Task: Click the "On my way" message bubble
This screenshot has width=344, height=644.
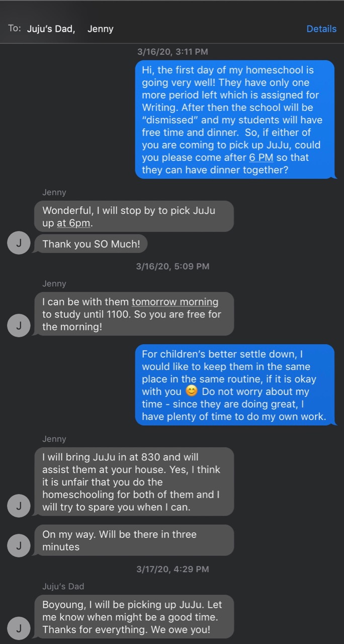Action: tap(133, 540)
